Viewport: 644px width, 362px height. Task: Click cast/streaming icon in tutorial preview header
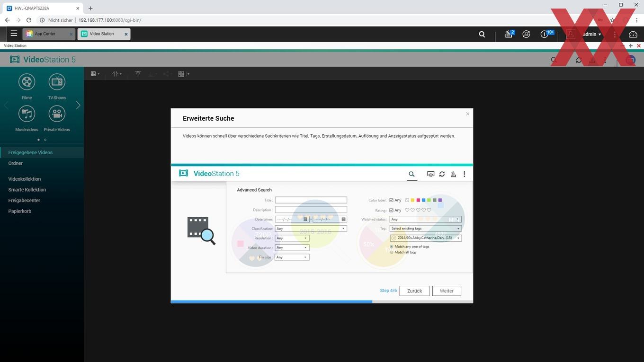(430, 174)
